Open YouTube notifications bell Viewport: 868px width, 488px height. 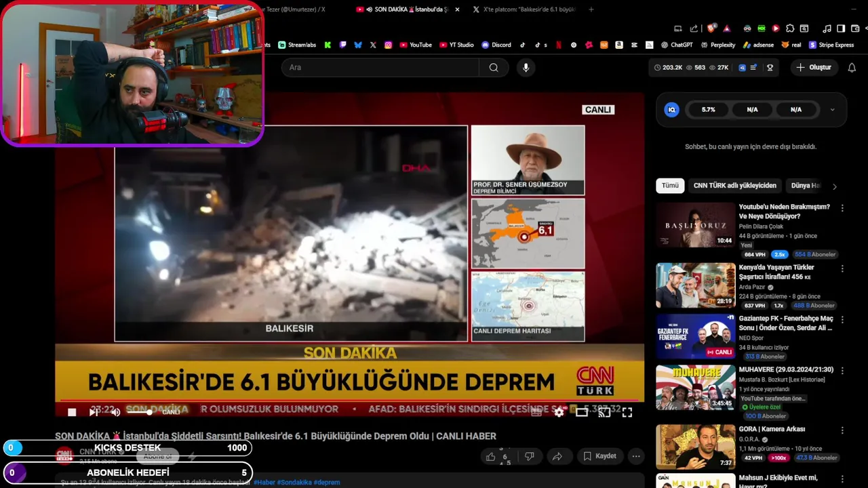pos(852,67)
